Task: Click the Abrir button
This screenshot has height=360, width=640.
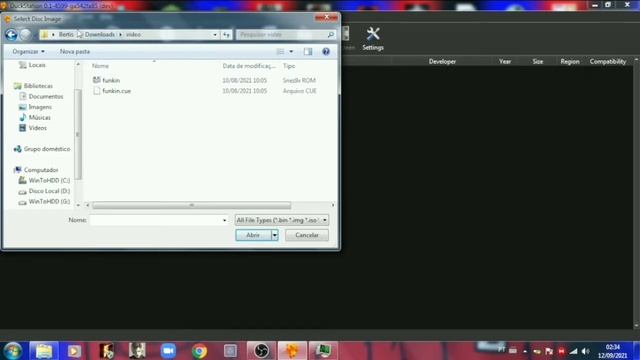Action: tap(253, 235)
